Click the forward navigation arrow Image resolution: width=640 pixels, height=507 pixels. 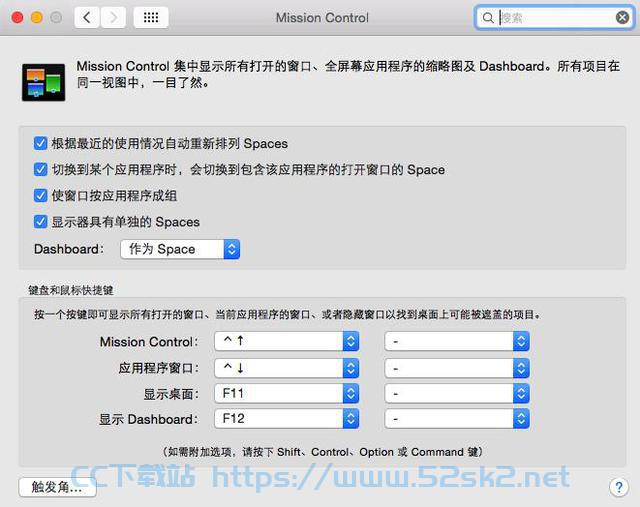click(113, 18)
